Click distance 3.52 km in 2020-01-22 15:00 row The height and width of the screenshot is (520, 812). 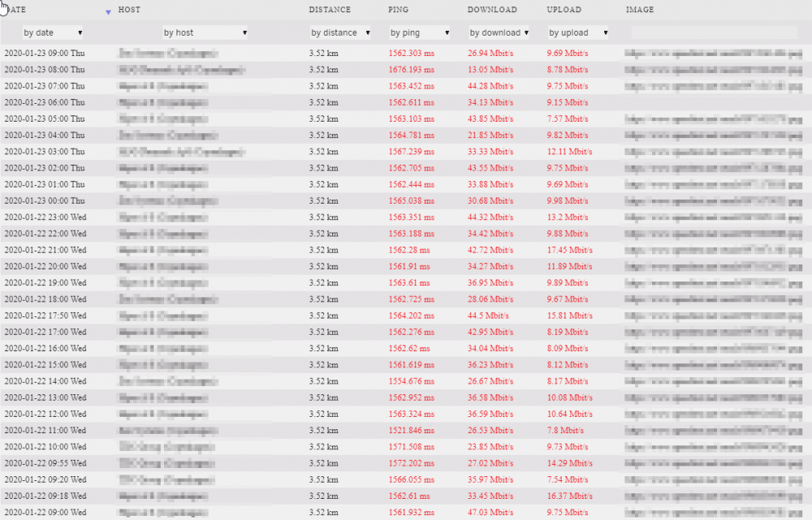(x=324, y=365)
